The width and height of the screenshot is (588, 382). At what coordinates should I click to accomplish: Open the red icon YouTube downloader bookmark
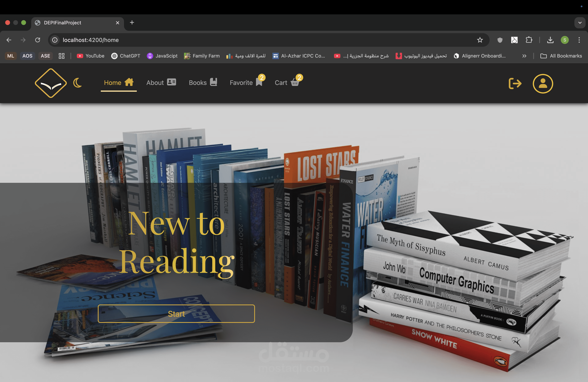pos(421,56)
